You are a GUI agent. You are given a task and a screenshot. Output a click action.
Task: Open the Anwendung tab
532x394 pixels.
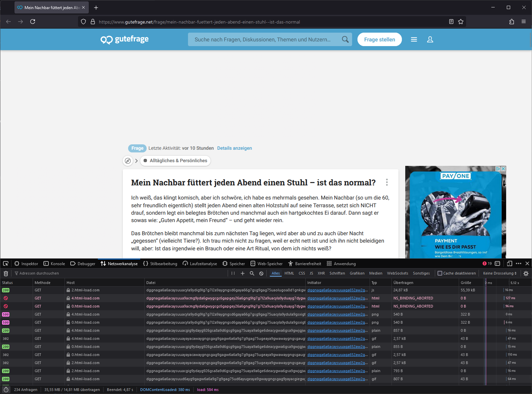pos(341,263)
